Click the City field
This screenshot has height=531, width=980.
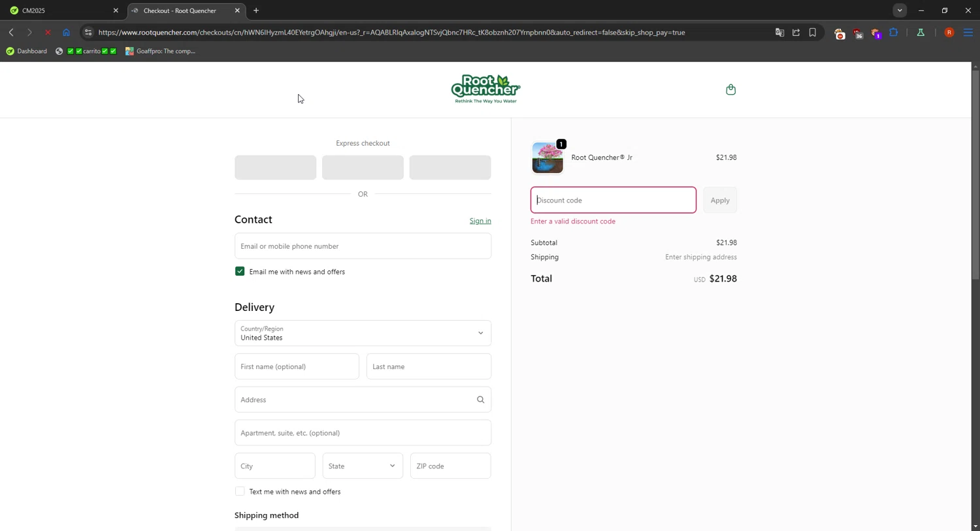(x=275, y=466)
